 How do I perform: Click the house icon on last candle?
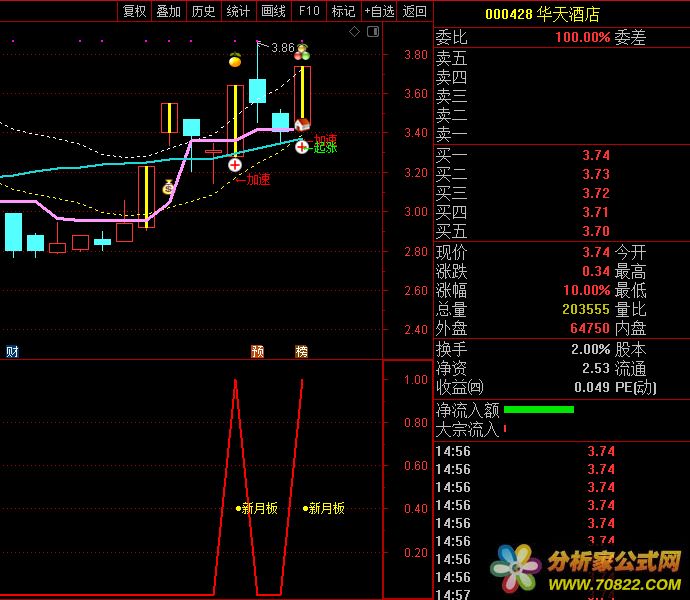[x=302, y=125]
